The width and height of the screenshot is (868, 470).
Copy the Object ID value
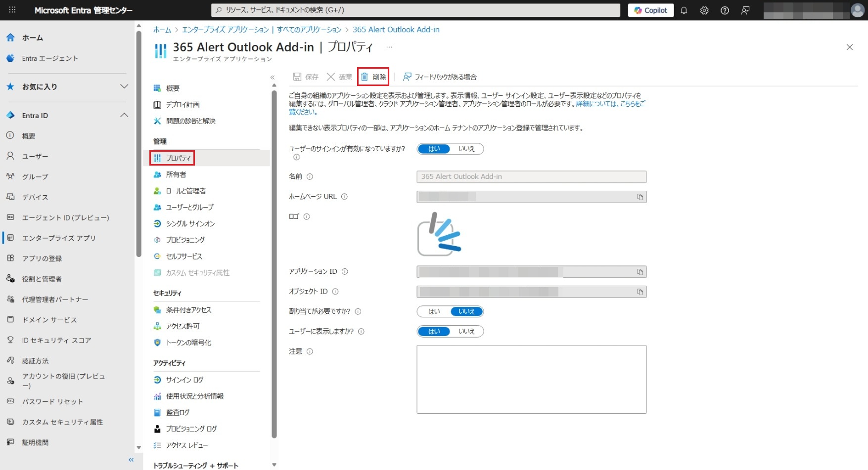click(x=640, y=292)
